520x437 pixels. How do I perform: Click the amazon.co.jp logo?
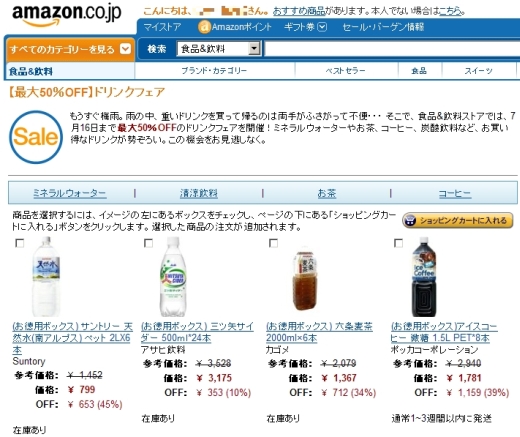pos(67,14)
